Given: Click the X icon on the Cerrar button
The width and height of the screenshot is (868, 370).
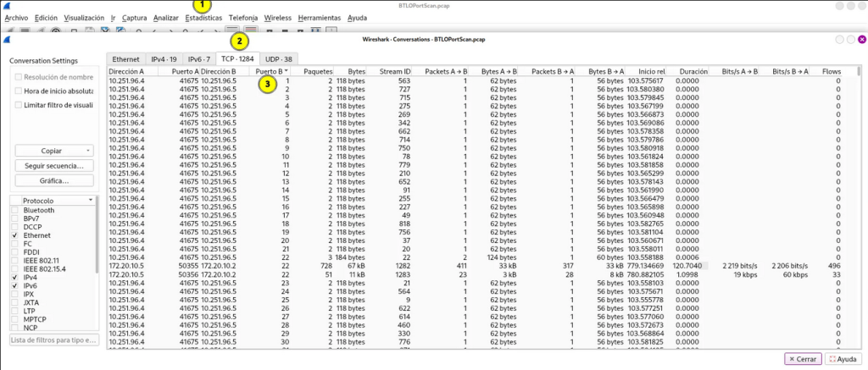Looking at the screenshot, I should click(792, 359).
